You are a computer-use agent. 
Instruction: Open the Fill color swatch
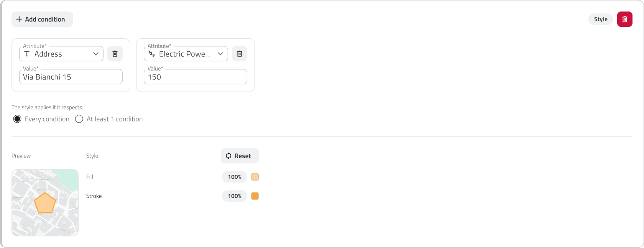click(255, 177)
